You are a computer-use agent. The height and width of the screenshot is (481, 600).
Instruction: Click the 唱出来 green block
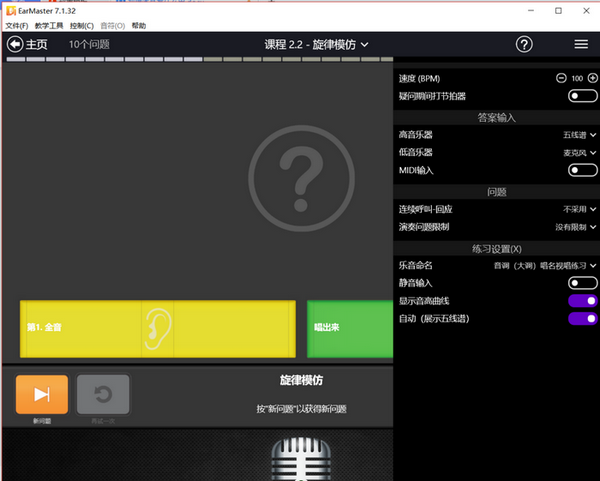350,329
